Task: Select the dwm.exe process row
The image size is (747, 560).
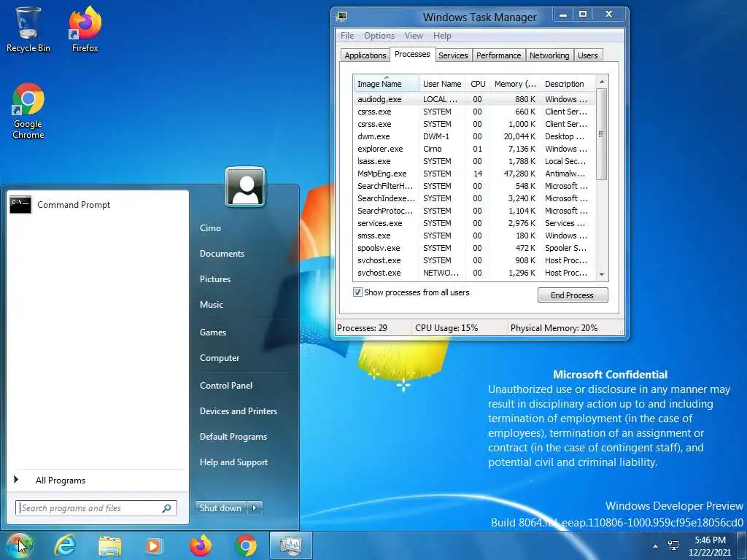Action: [474, 136]
